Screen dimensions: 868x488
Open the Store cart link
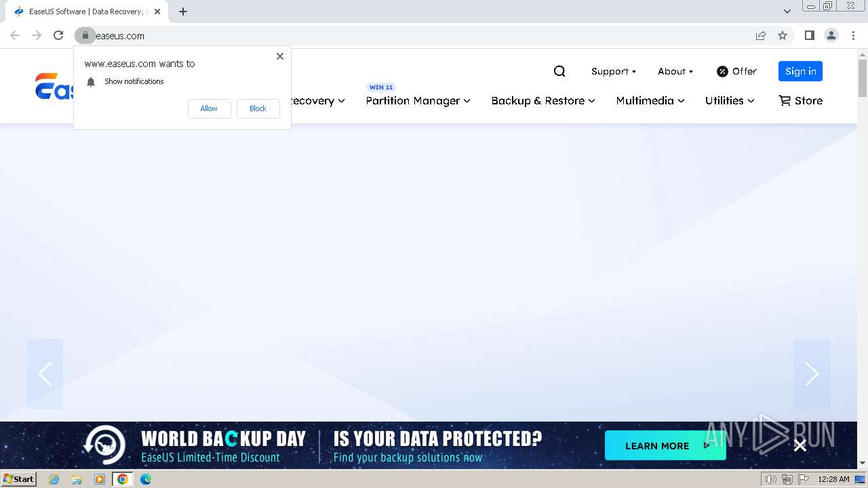click(x=800, y=100)
